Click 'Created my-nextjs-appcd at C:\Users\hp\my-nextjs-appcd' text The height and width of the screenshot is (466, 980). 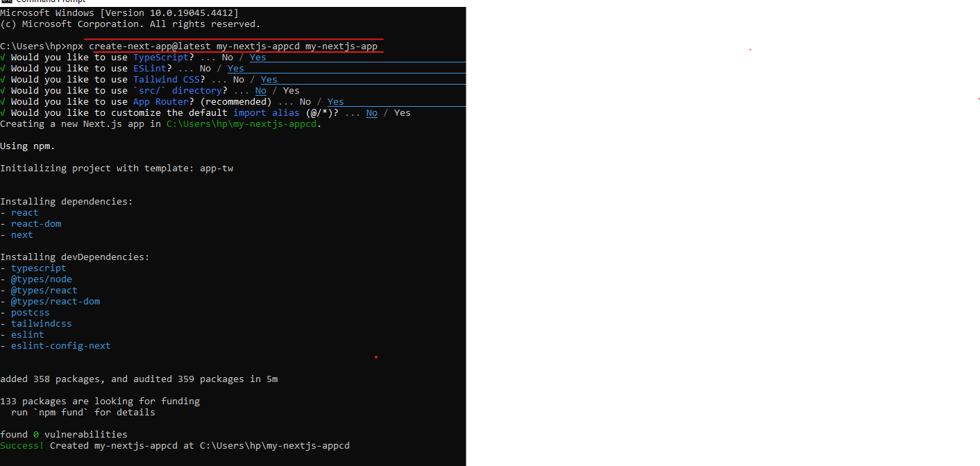point(200,446)
